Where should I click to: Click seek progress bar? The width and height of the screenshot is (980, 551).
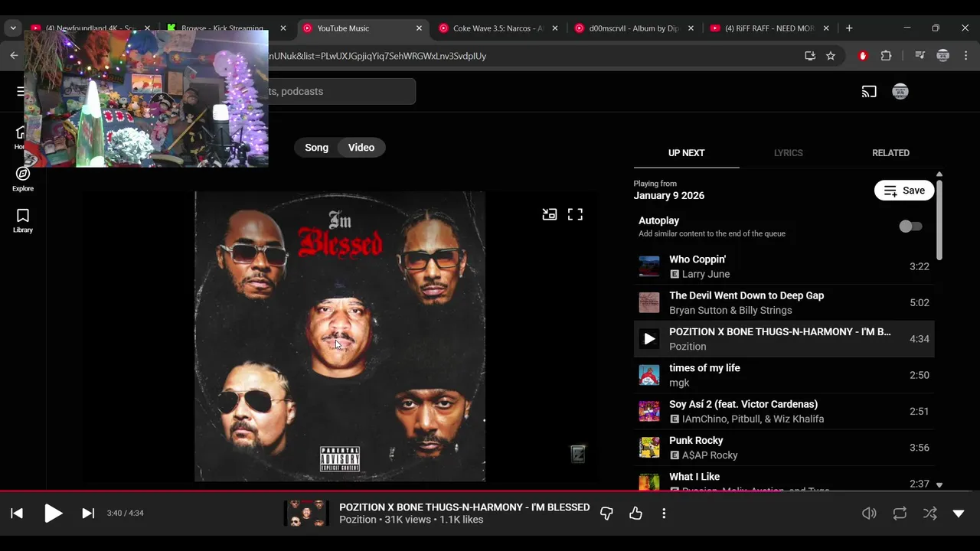(x=490, y=491)
